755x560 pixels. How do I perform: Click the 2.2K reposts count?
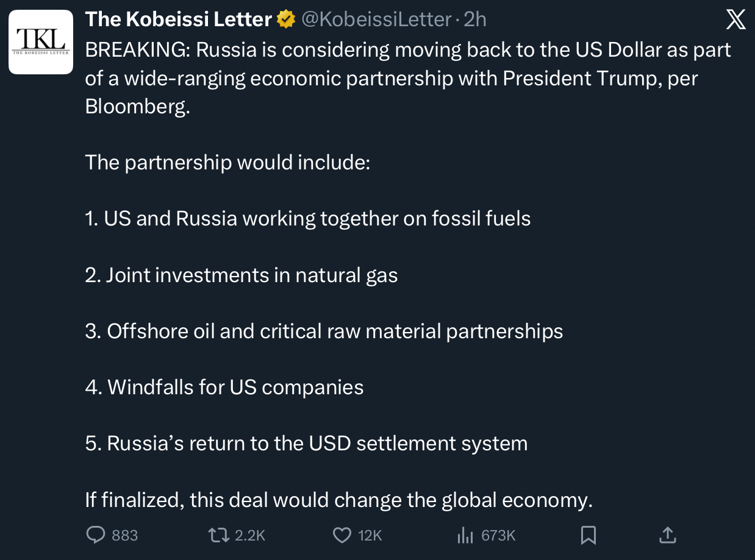250,536
